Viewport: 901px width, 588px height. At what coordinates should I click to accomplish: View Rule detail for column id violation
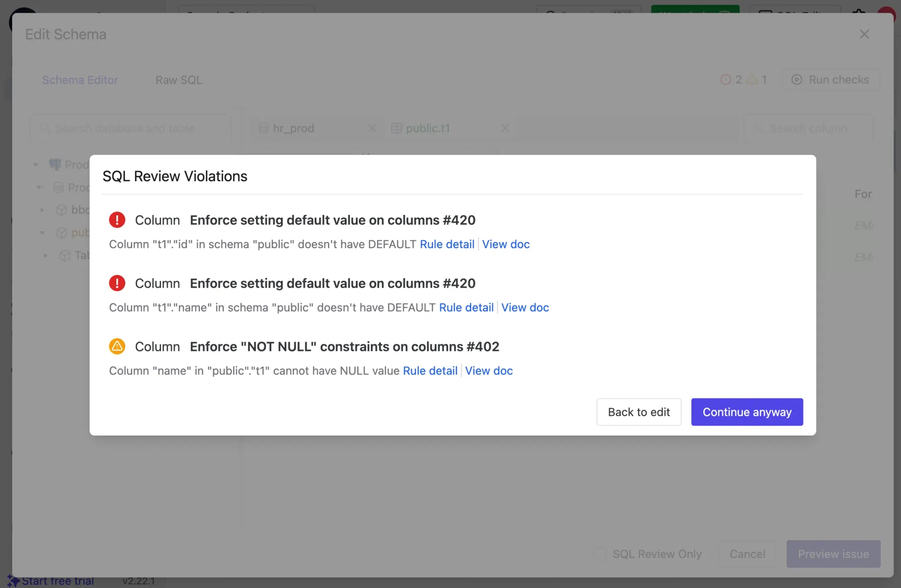(447, 244)
